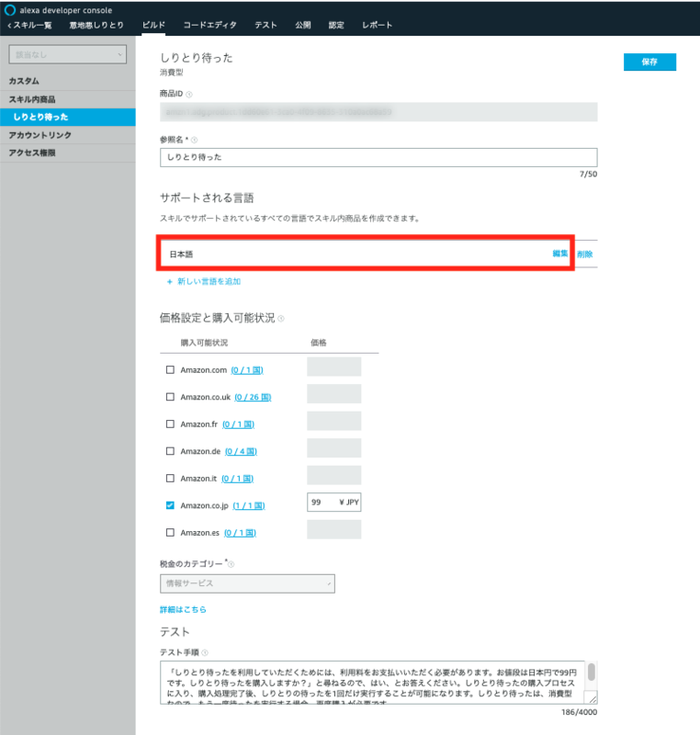Click the Alexa developer console logo
This screenshot has width=700, height=735.
click(10, 10)
